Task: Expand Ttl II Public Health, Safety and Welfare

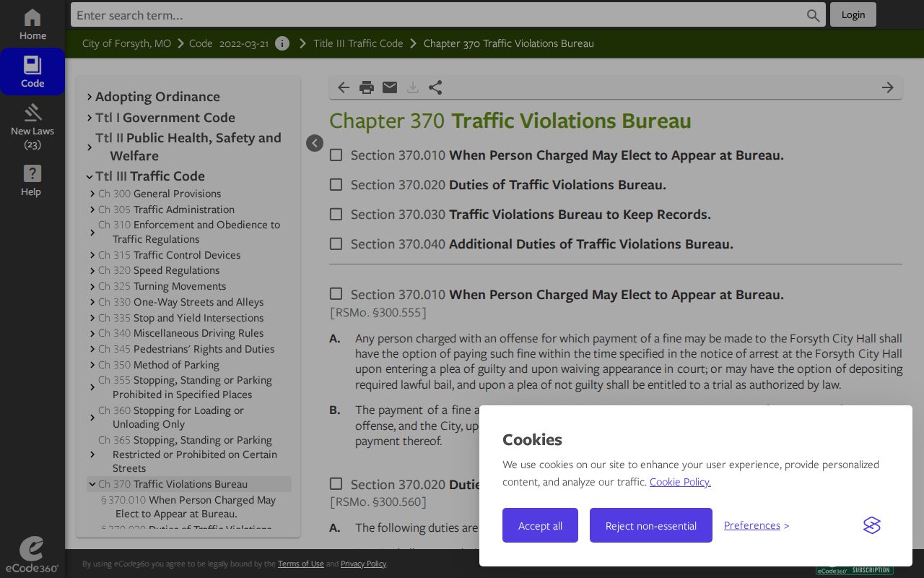Action: tap(90, 147)
